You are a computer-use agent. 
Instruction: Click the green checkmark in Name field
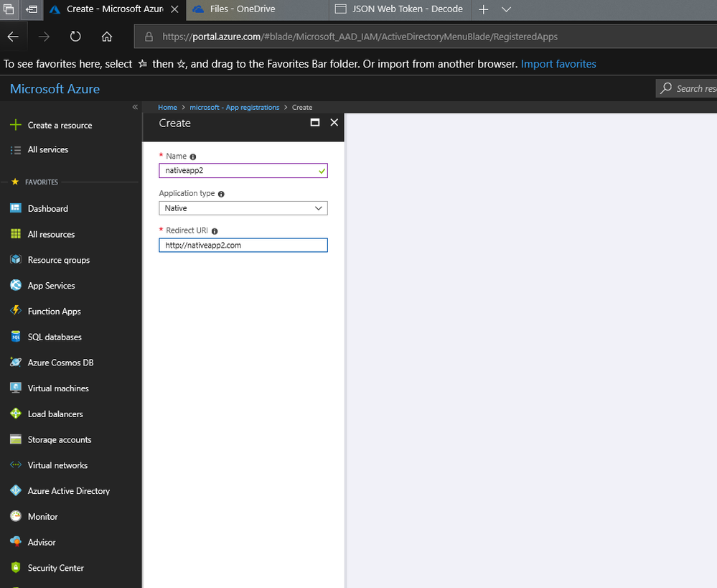[x=322, y=171]
